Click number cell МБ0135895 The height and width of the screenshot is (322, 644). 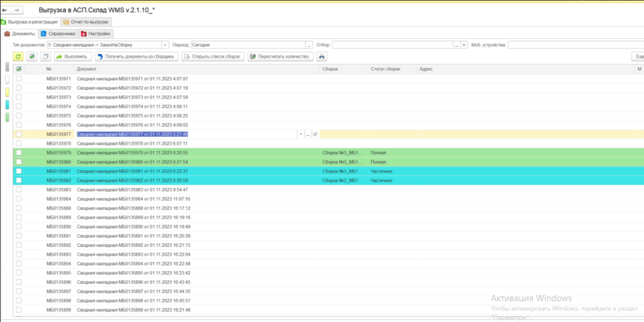pos(59,273)
